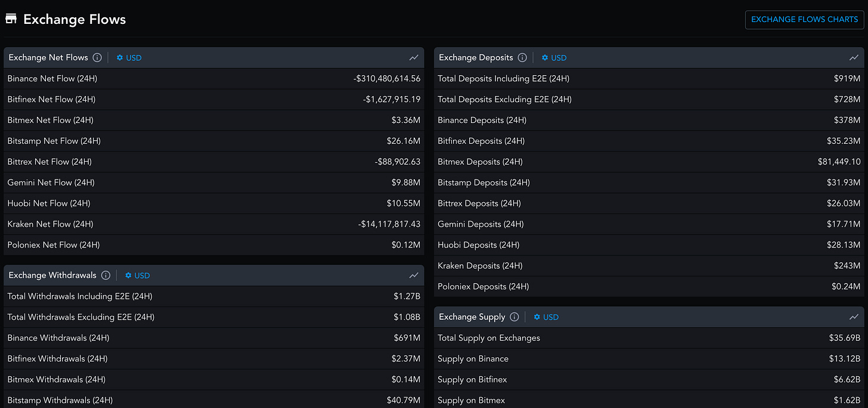The image size is (868, 408).
Task: Select the Binance Deposits (24H) row
Action: (649, 120)
